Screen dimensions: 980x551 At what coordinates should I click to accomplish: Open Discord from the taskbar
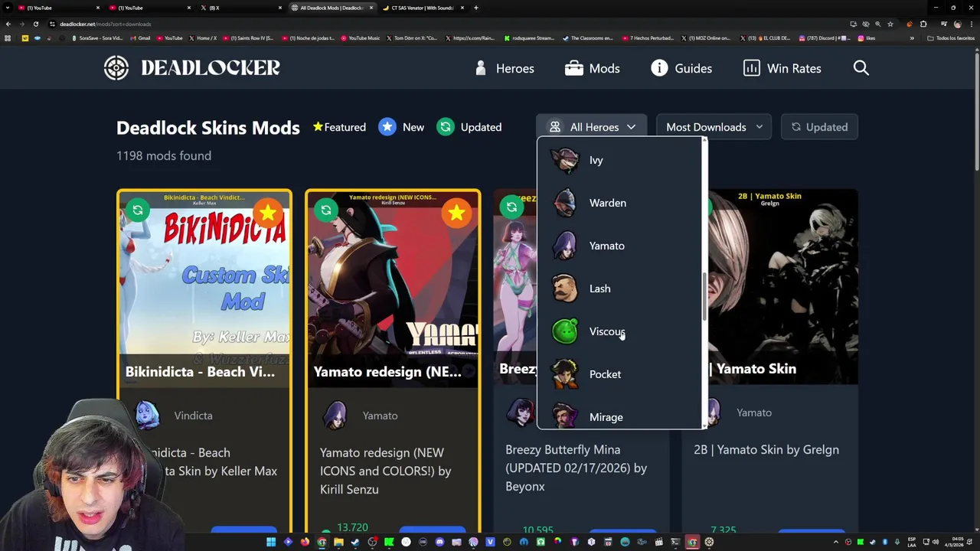click(x=439, y=543)
